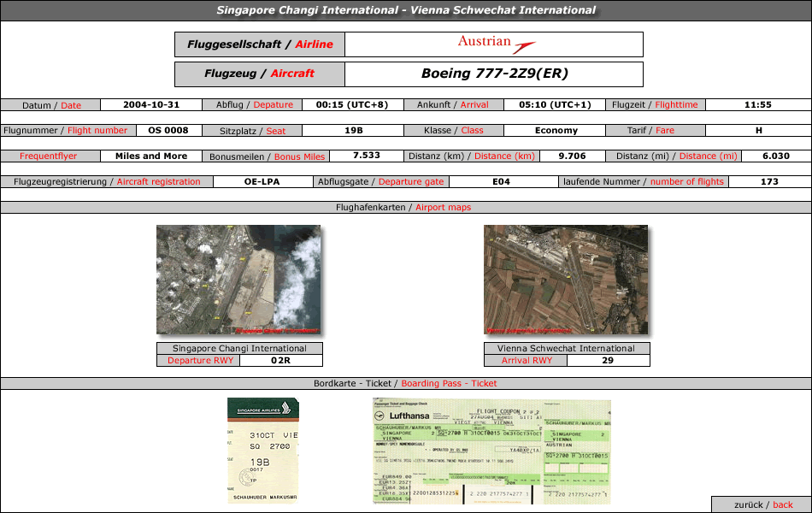View the Singapore Airlines boarding pass image
Image resolution: width=812 pixels, height=513 pixels.
click(x=263, y=451)
